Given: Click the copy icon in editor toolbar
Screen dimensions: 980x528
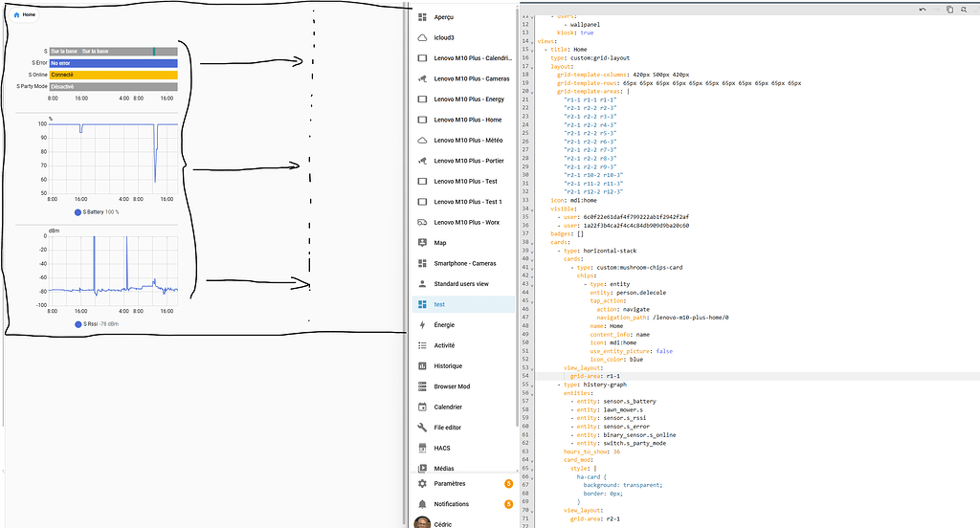Looking at the screenshot, I should [949, 10].
